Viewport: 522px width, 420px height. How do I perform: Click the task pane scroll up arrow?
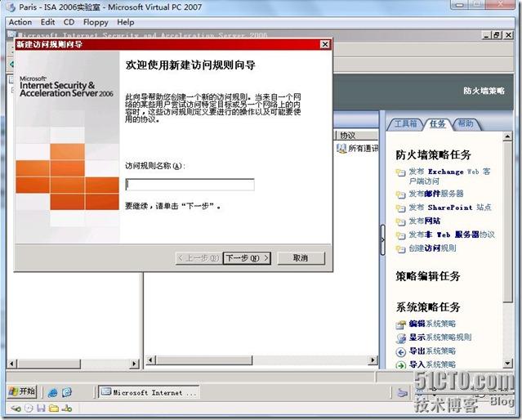507,136
